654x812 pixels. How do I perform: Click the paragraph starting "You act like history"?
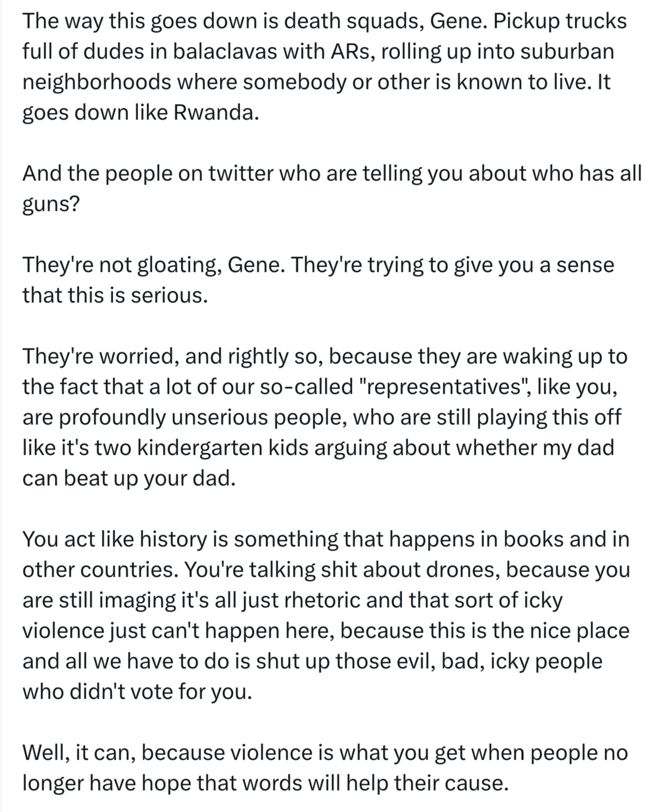pyautogui.click(x=326, y=615)
